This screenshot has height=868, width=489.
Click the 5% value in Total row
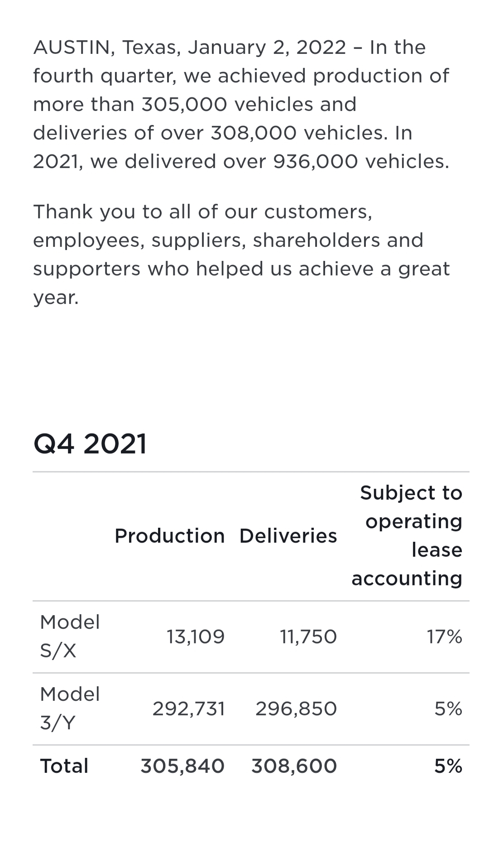click(448, 766)
